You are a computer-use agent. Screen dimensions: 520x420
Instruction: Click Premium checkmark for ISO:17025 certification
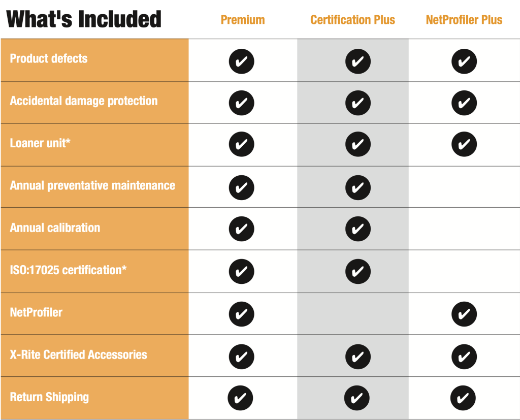coord(241,271)
